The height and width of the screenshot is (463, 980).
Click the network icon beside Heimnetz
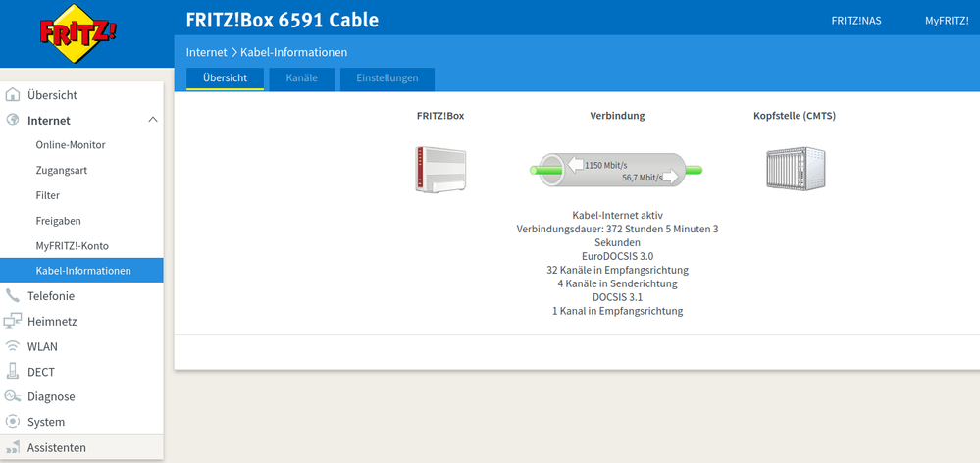[x=13, y=321]
